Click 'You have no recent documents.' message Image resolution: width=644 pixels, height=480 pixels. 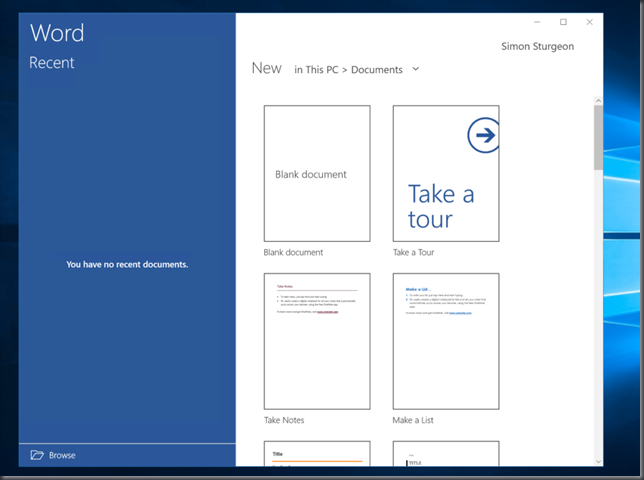pos(127,264)
